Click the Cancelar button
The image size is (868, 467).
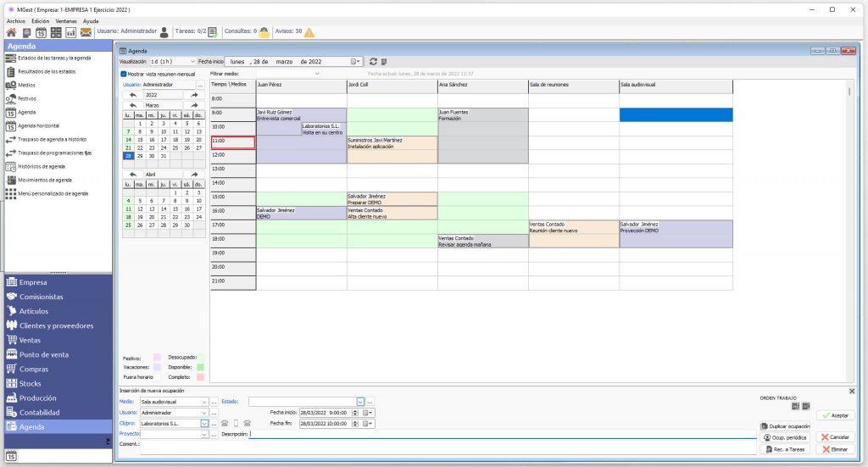pos(835,437)
